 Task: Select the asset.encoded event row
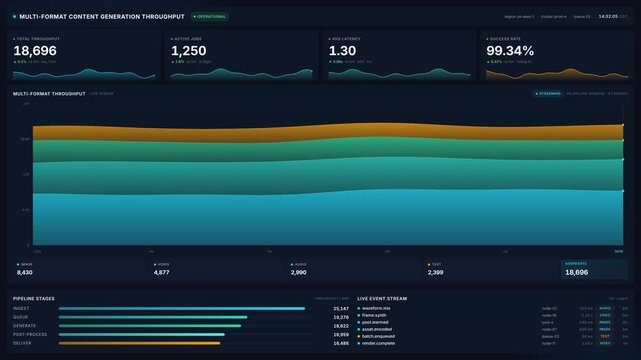tap(493, 329)
